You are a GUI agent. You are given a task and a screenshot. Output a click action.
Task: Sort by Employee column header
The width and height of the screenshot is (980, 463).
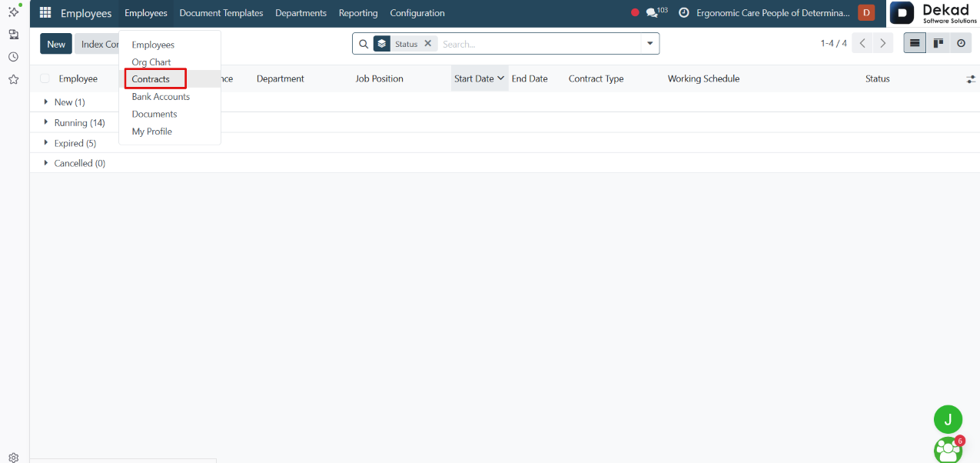tap(78, 78)
